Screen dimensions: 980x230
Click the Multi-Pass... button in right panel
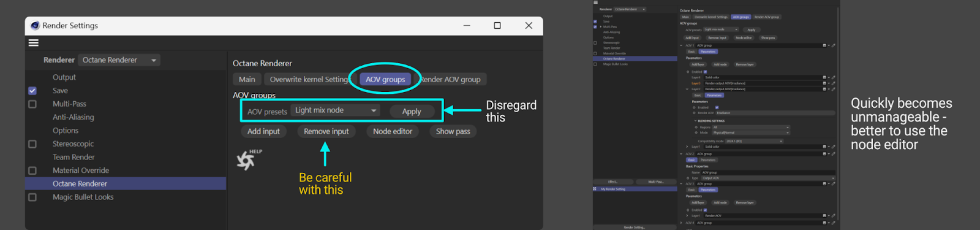click(x=656, y=182)
